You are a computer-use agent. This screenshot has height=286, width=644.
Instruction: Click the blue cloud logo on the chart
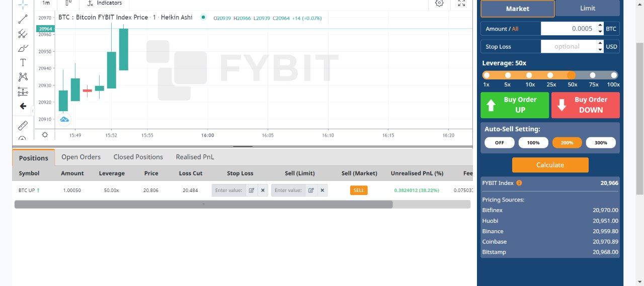coord(64,119)
